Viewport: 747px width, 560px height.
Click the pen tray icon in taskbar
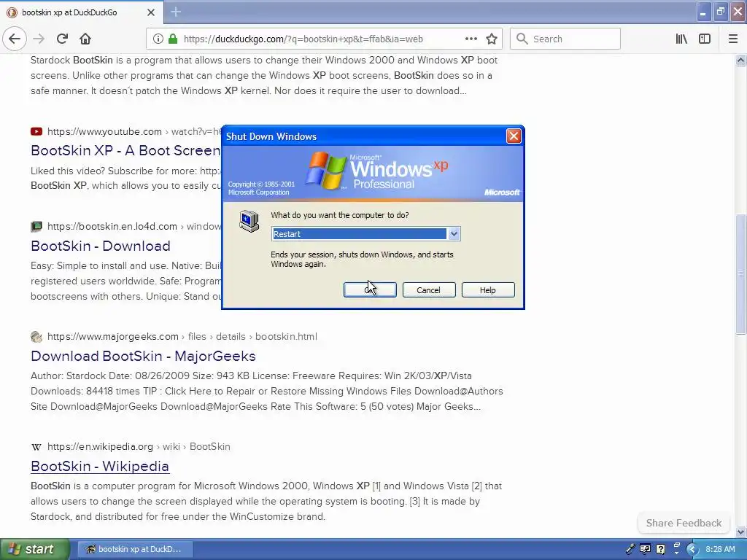[x=630, y=549]
